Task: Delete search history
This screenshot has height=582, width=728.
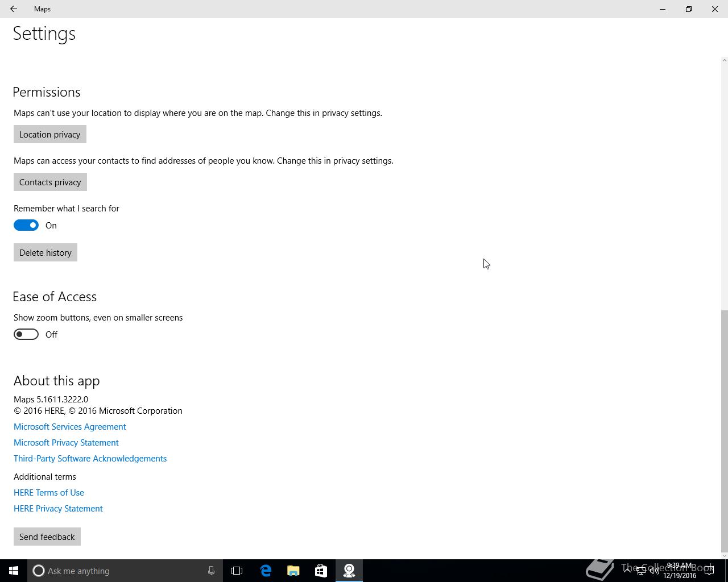Action: 45,252
